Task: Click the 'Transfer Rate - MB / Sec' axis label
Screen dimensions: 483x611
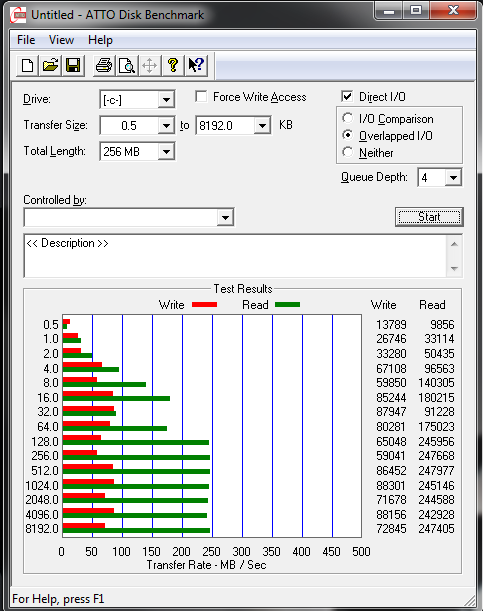Action: pos(206,565)
